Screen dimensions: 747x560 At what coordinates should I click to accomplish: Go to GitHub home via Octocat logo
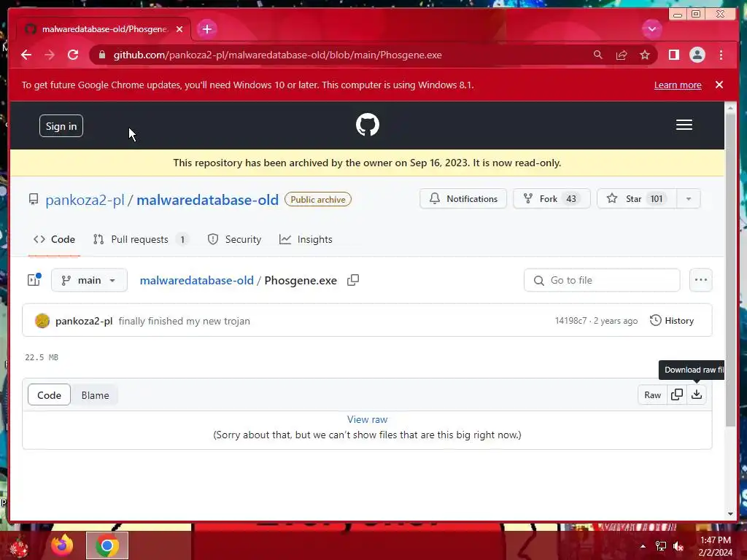pyautogui.click(x=368, y=125)
